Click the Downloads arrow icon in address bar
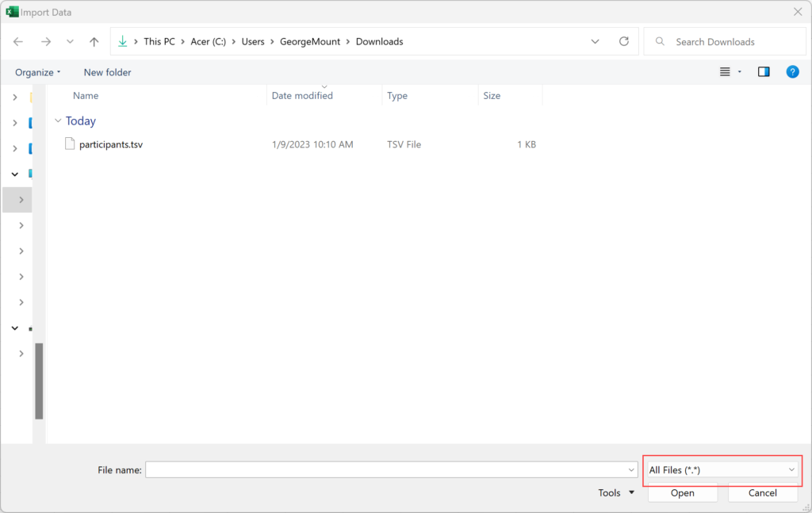This screenshot has height=513, width=812. (x=123, y=41)
